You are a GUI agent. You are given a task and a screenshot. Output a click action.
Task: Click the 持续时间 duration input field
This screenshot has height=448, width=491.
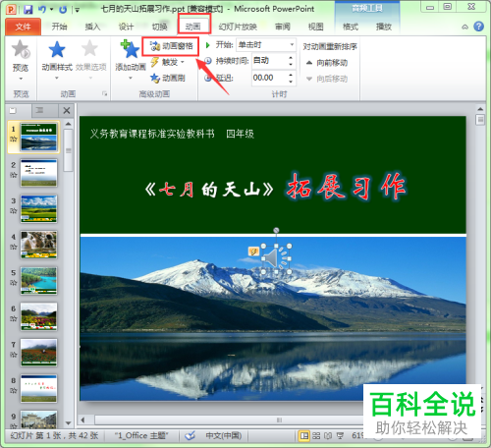[269, 61]
